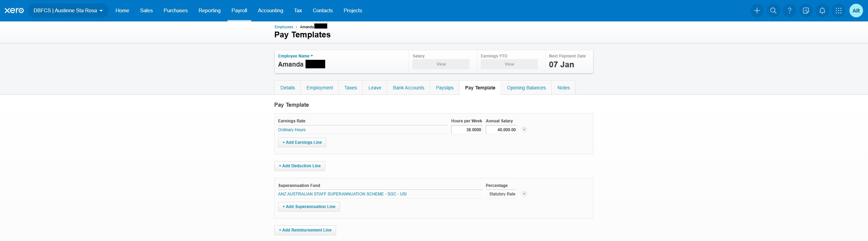Open the ANZ Australian Staff Superannuation link

coord(342,194)
